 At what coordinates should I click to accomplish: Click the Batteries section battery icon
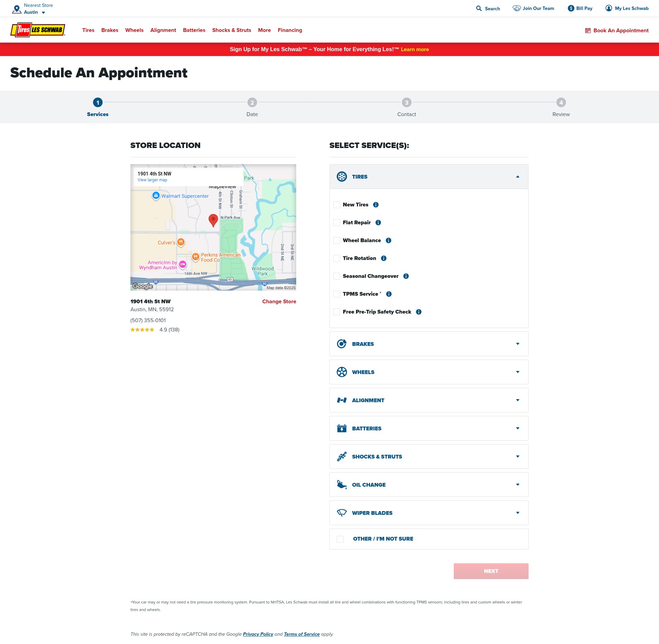point(342,428)
